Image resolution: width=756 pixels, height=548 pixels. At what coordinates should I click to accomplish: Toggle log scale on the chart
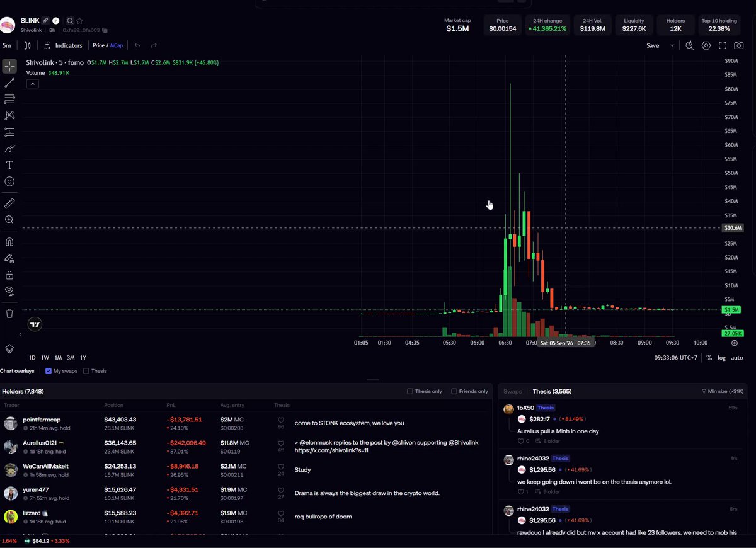click(722, 358)
